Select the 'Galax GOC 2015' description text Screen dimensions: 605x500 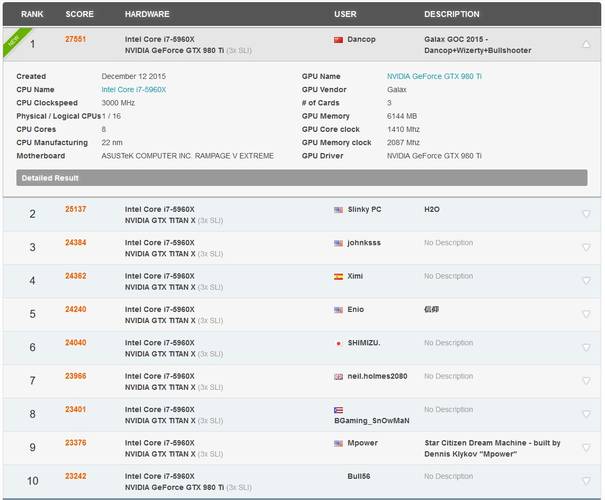[453, 39]
